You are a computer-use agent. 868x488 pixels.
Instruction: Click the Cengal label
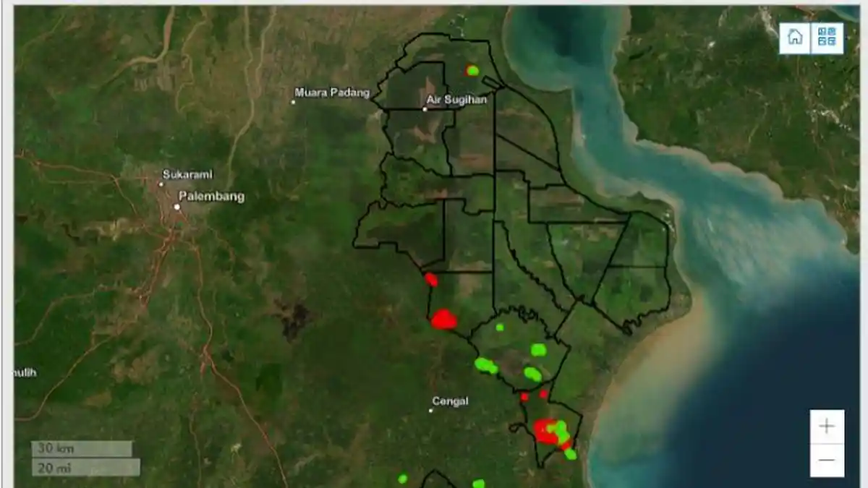click(x=450, y=401)
